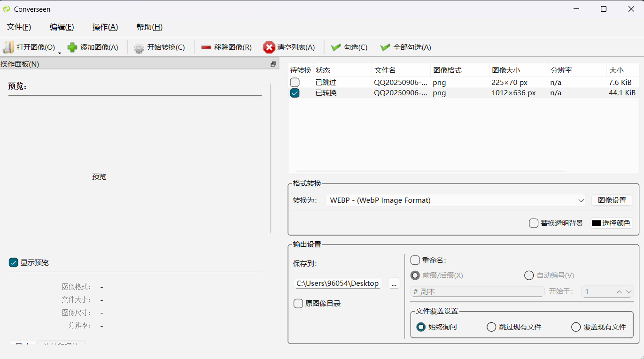The width and height of the screenshot is (644, 359).
Task: Click the save path field showing Desktop
Action: [336, 283]
